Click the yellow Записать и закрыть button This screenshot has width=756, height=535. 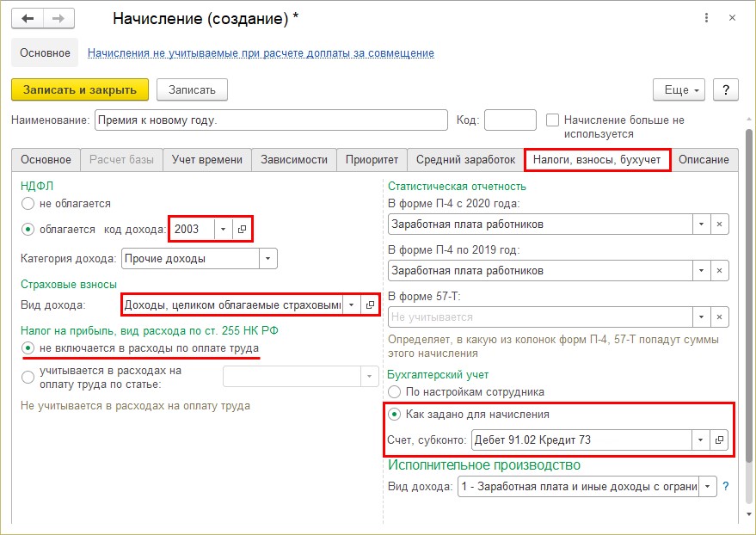coord(80,89)
